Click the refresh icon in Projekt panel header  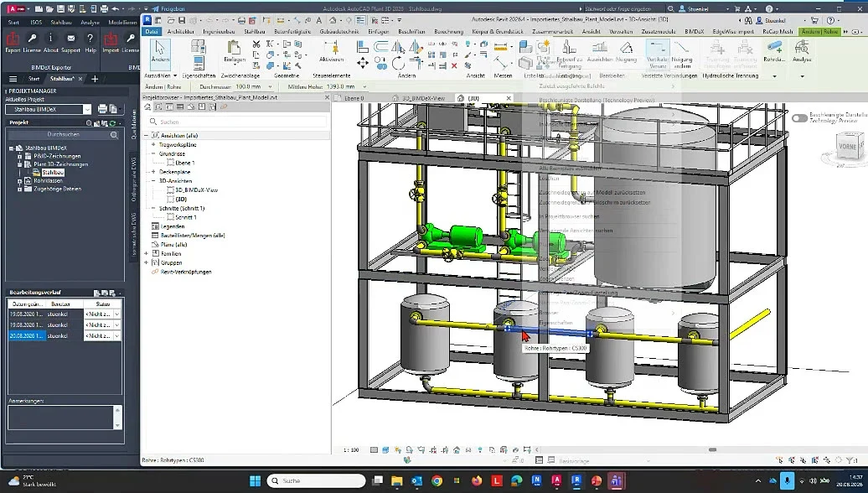pyautogui.click(x=112, y=123)
